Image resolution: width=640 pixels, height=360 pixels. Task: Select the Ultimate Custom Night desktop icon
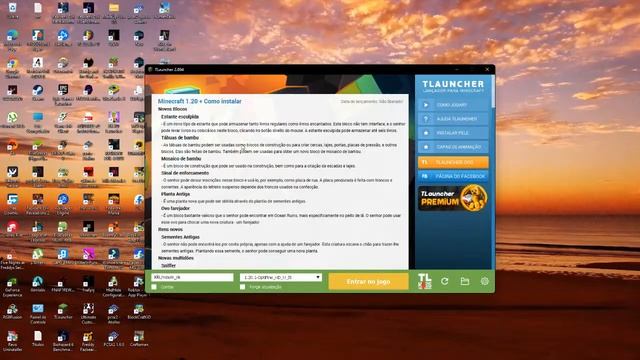point(88,313)
